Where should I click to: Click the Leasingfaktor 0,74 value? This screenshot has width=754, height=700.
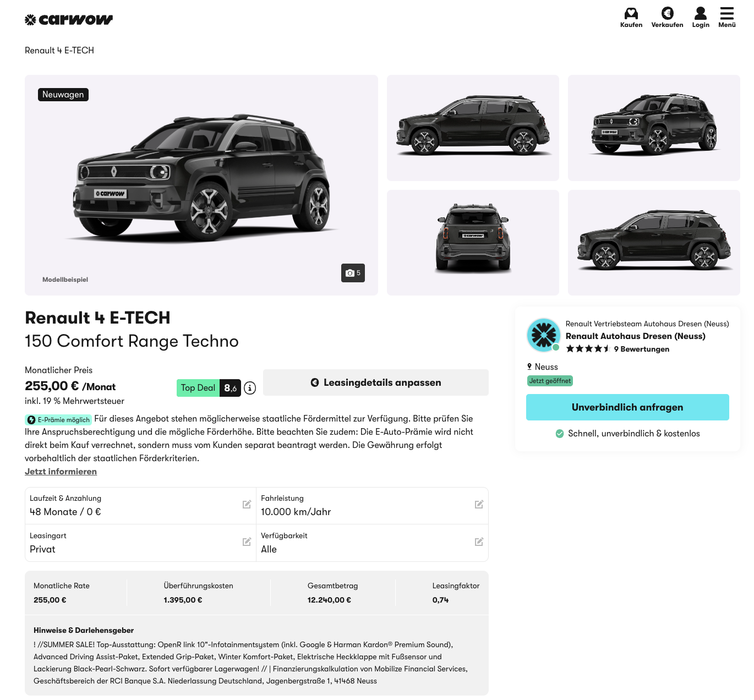440,600
